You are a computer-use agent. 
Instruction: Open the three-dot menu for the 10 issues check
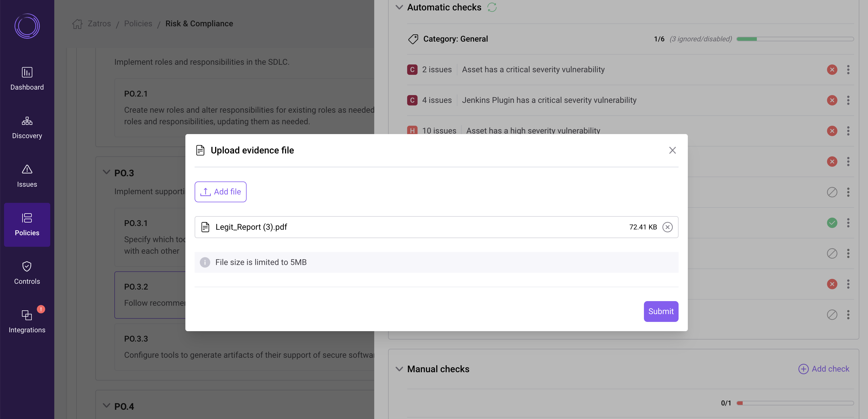(848, 131)
